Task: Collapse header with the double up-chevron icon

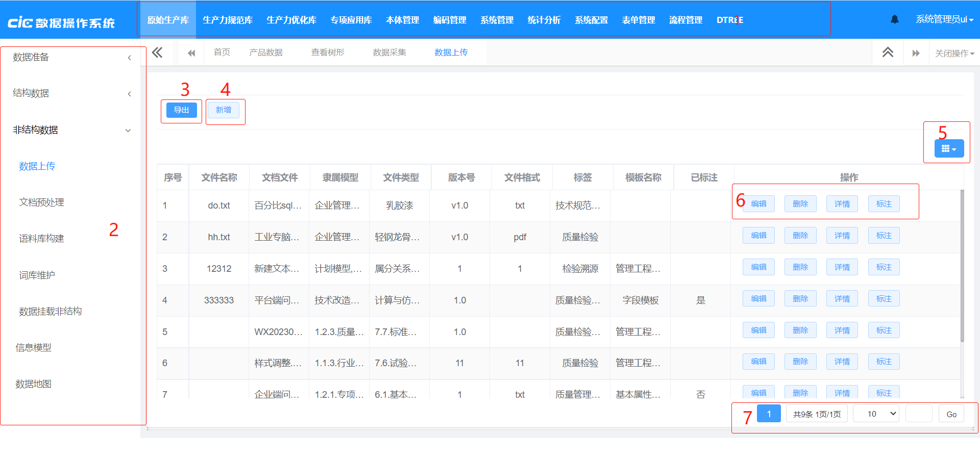Action: [888, 53]
